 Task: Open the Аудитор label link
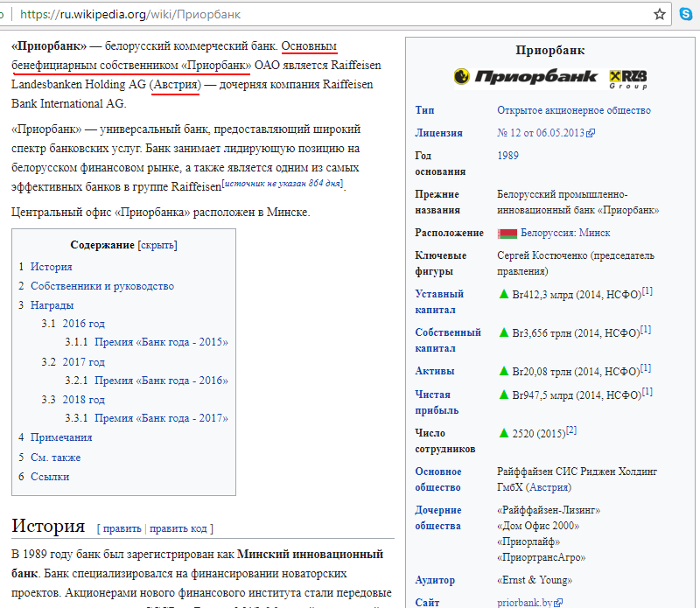tap(435, 580)
